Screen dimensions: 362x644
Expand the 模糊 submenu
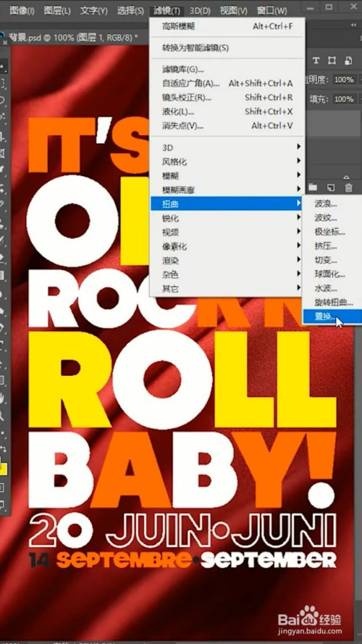pos(227,176)
